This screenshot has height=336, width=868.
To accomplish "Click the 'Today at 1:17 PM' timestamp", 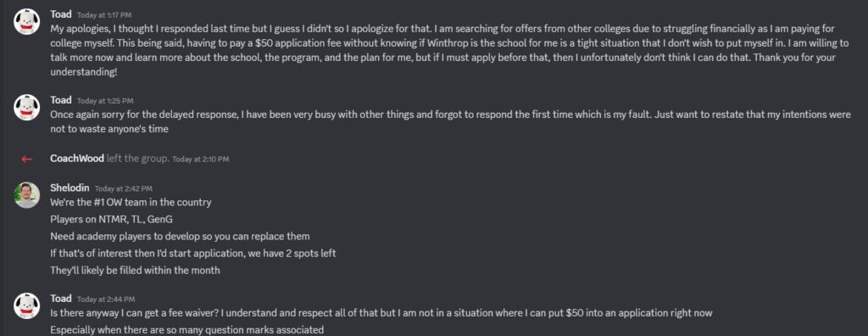I will [x=104, y=15].
